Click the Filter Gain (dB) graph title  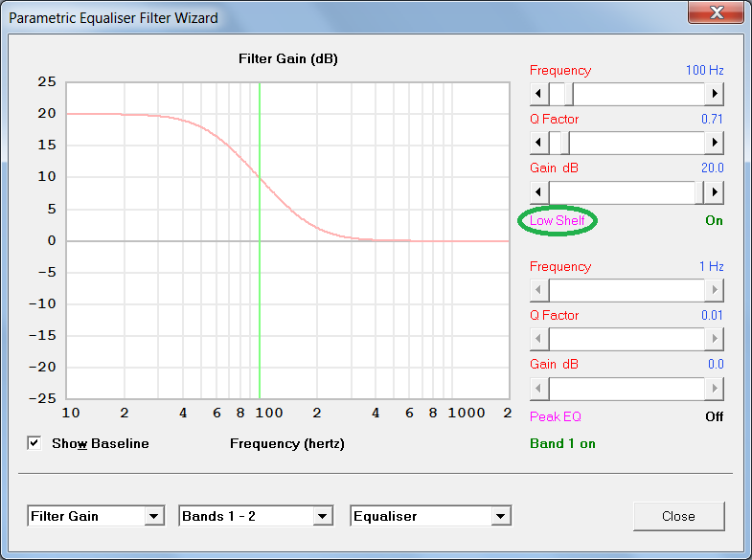click(x=288, y=59)
